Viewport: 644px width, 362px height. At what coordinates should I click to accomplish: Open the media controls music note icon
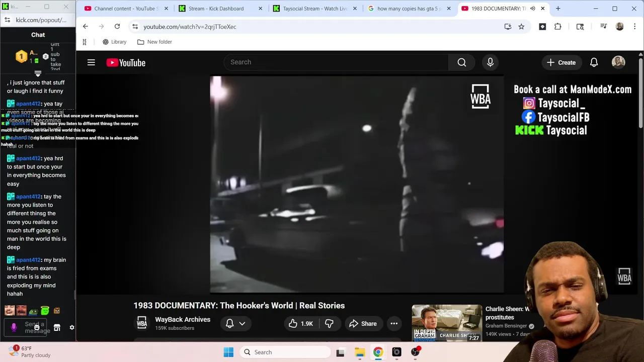(603, 26)
